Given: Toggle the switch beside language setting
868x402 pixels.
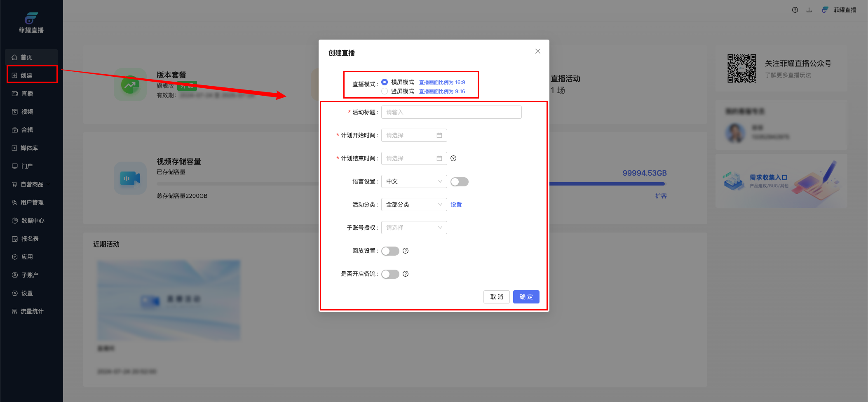Looking at the screenshot, I should coord(459,182).
